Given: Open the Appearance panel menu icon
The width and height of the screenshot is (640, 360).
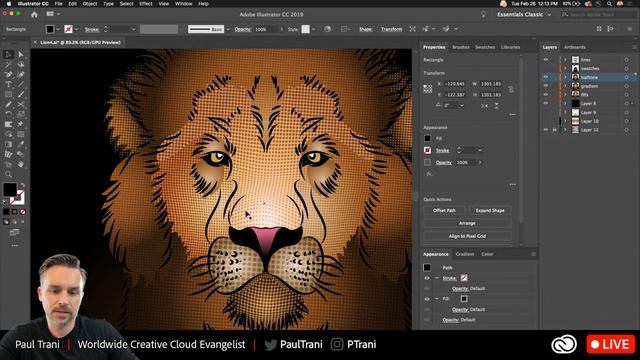Looking at the screenshot, I should pos(533,254).
